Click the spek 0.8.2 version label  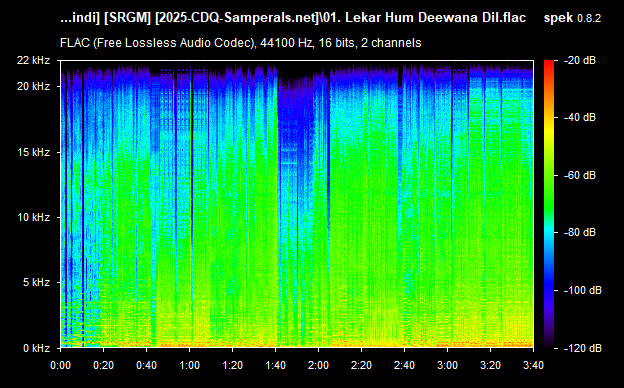coord(572,18)
